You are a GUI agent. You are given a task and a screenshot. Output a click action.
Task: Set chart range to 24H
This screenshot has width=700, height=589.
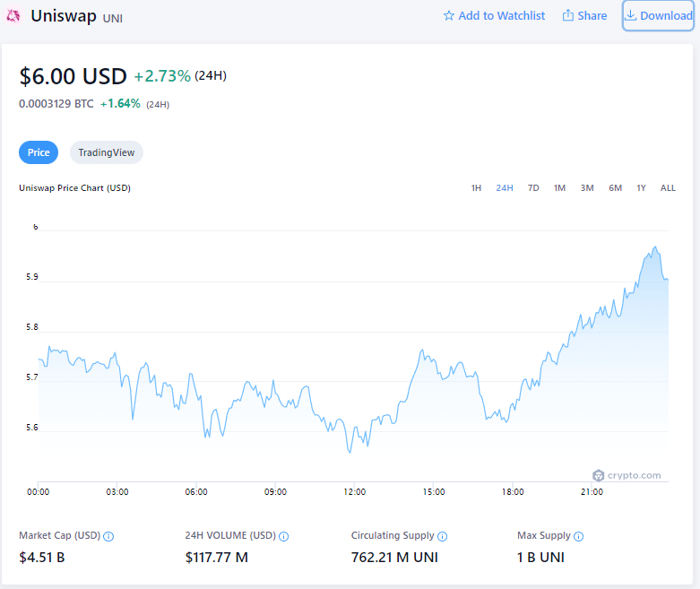point(505,188)
